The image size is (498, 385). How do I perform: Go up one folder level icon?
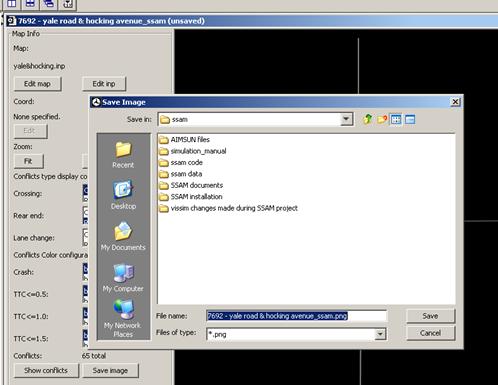coord(368,119)
